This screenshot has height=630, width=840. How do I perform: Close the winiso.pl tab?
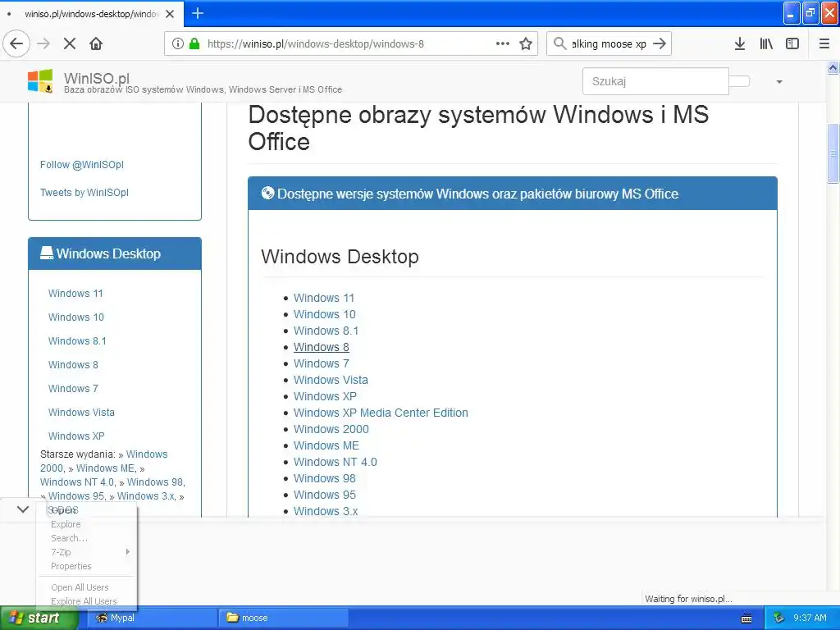(x=170, y=14)
